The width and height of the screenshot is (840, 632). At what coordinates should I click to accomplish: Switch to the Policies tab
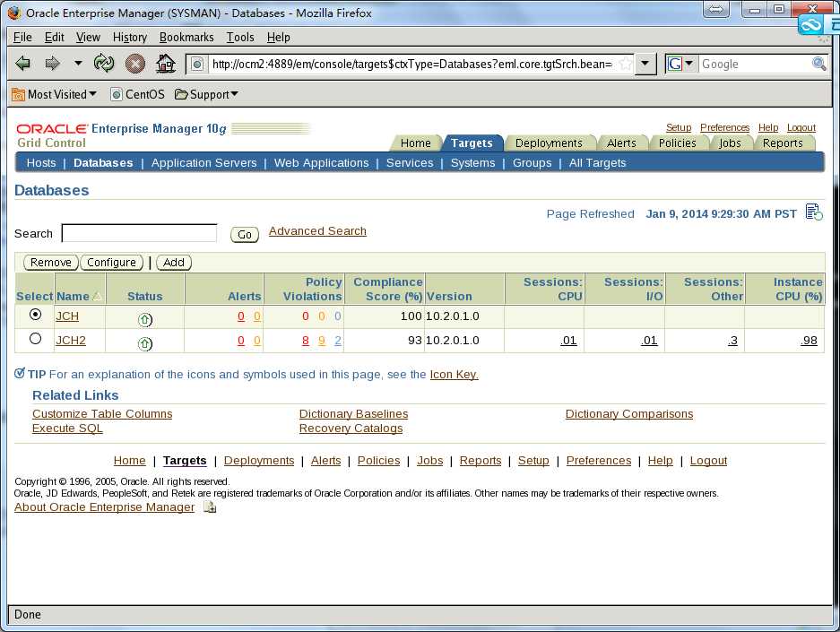pos(677,143)
